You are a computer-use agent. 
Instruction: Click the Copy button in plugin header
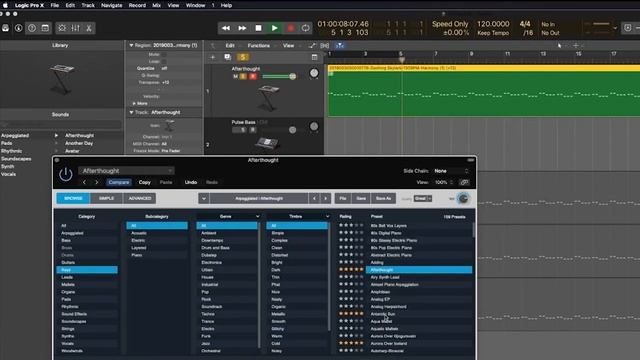144,182
